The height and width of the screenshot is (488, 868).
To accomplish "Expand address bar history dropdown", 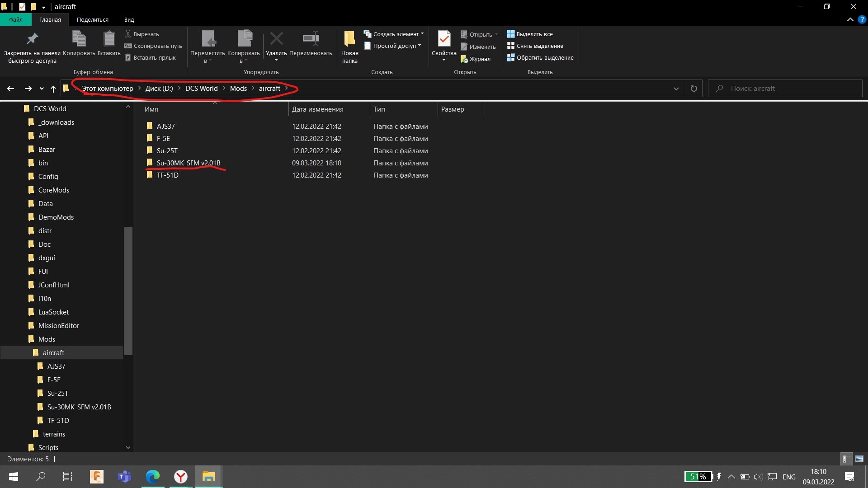I will coord(676,89).
